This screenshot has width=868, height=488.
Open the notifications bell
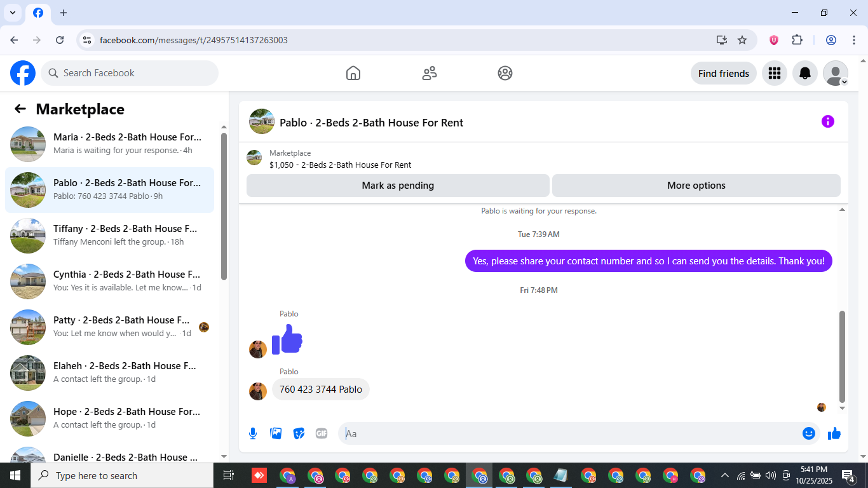coord(805,73)
